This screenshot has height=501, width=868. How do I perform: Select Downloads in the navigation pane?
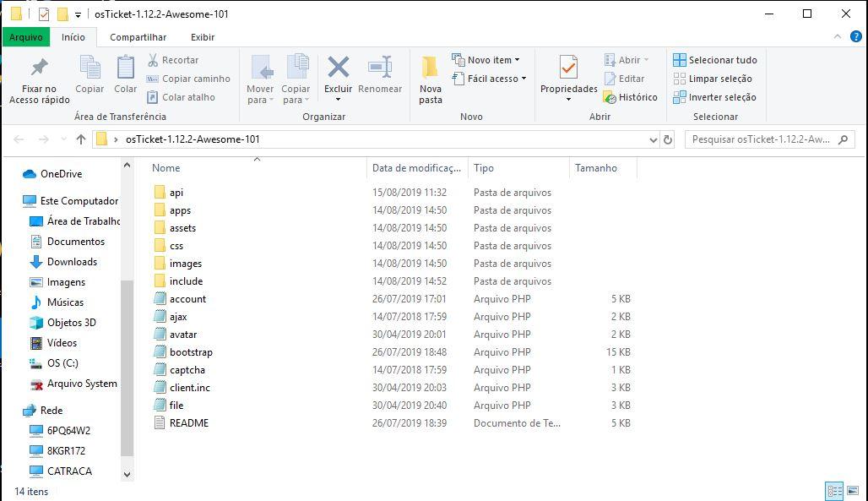coord(72,262)
